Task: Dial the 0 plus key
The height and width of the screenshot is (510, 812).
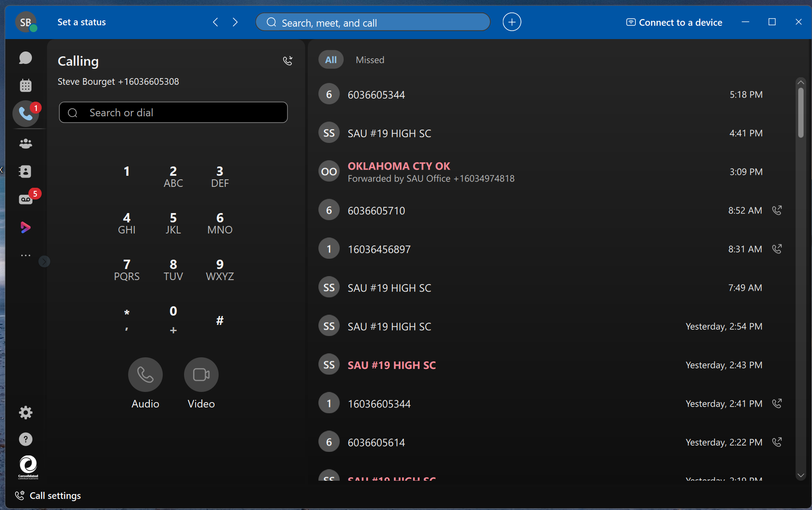Action: [x=173, y=320]
